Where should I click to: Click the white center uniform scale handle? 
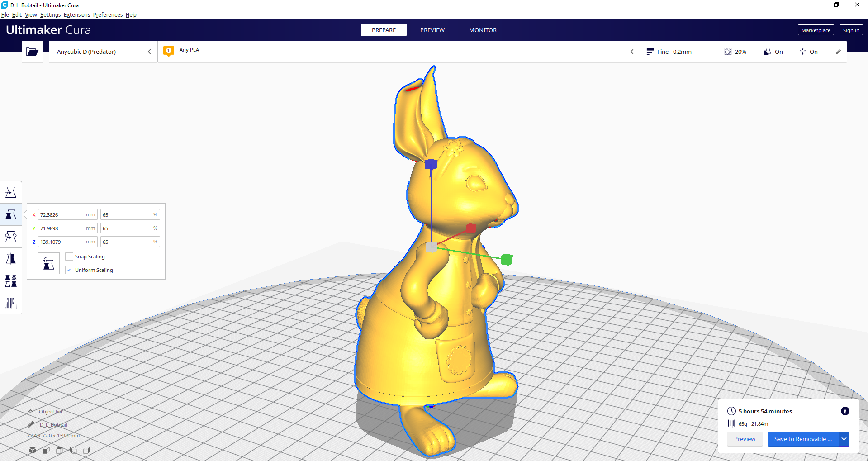pos(431,247)
